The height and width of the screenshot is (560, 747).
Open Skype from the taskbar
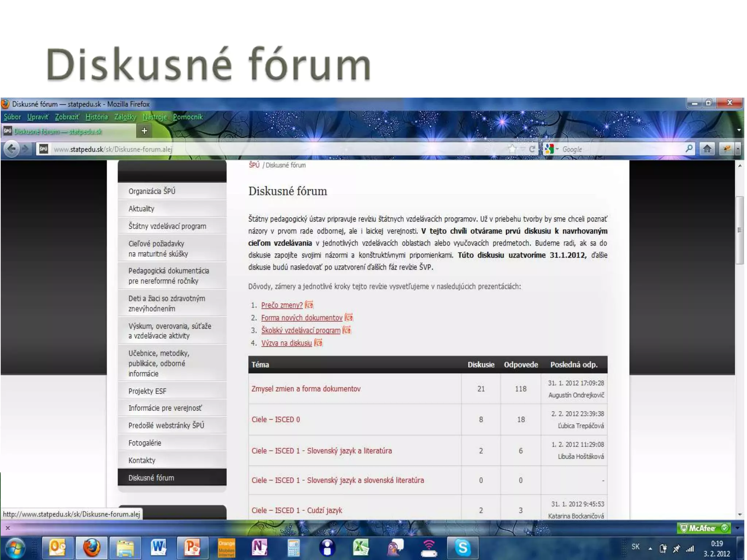pyautogui.click(x=462, y=548)
